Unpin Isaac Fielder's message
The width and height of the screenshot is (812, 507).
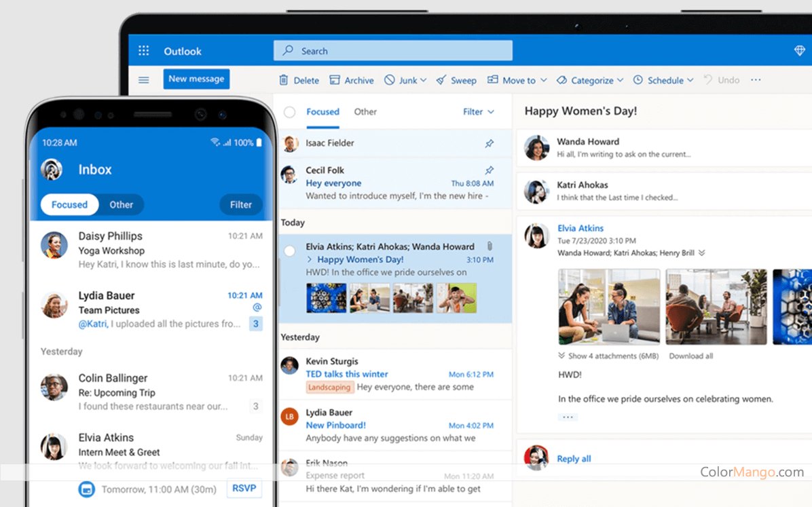click(x=489, y=144)
